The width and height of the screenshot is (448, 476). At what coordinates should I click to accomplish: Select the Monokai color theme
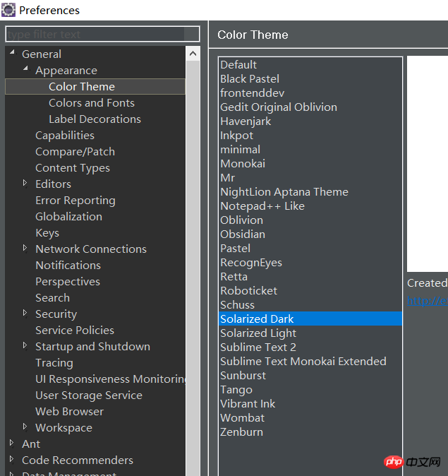click(242, 164)
